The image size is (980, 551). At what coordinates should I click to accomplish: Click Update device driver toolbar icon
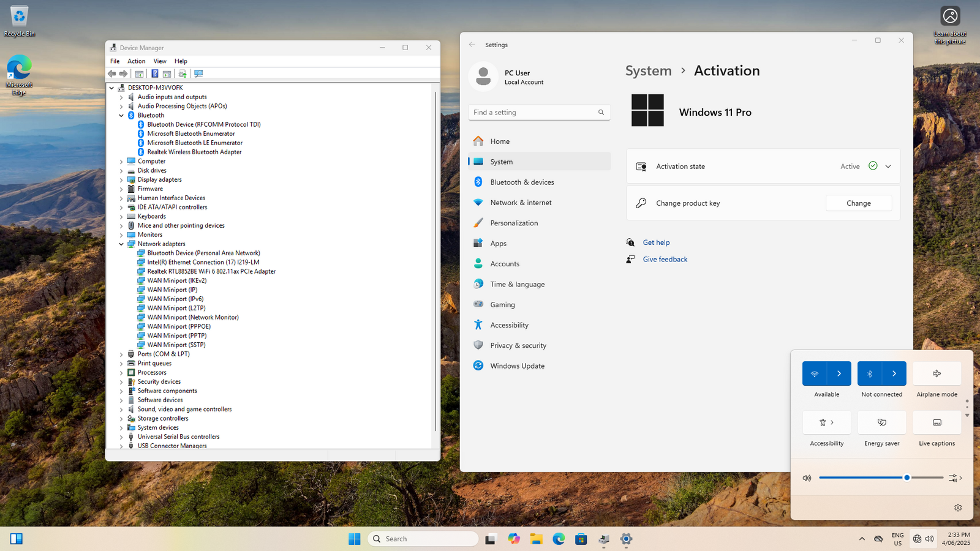[182, 73]
